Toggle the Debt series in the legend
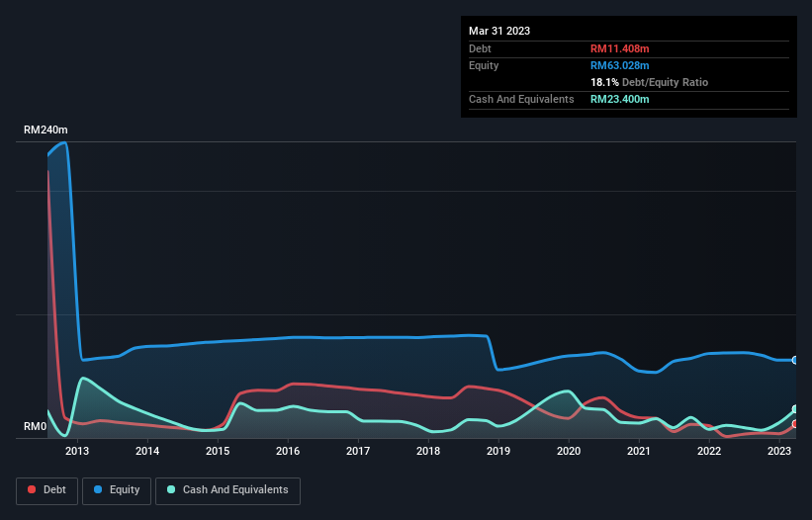This screenshot has height=520, width=812. 46,490
